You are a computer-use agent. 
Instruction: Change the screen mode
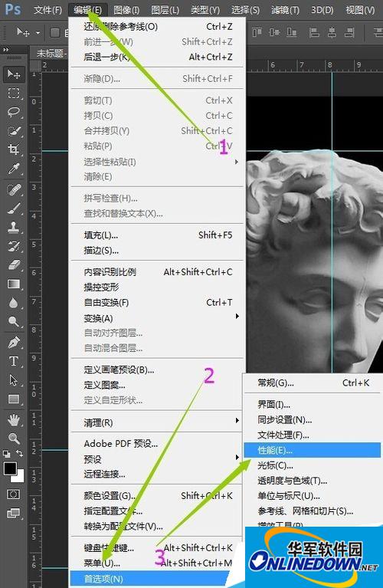14,513
